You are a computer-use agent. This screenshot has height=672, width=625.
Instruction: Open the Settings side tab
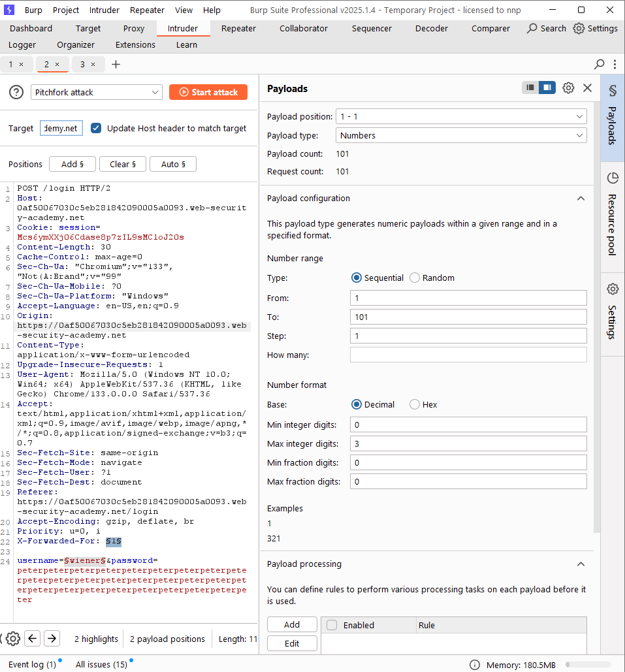[613, 313]
